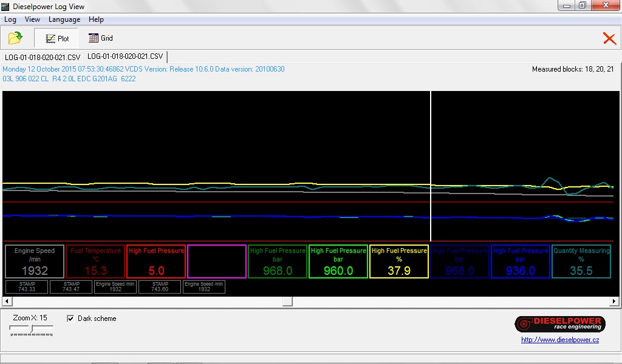Click the empty magenta channel box
Screen dimensions: 622x364
(x=217, y=261)
